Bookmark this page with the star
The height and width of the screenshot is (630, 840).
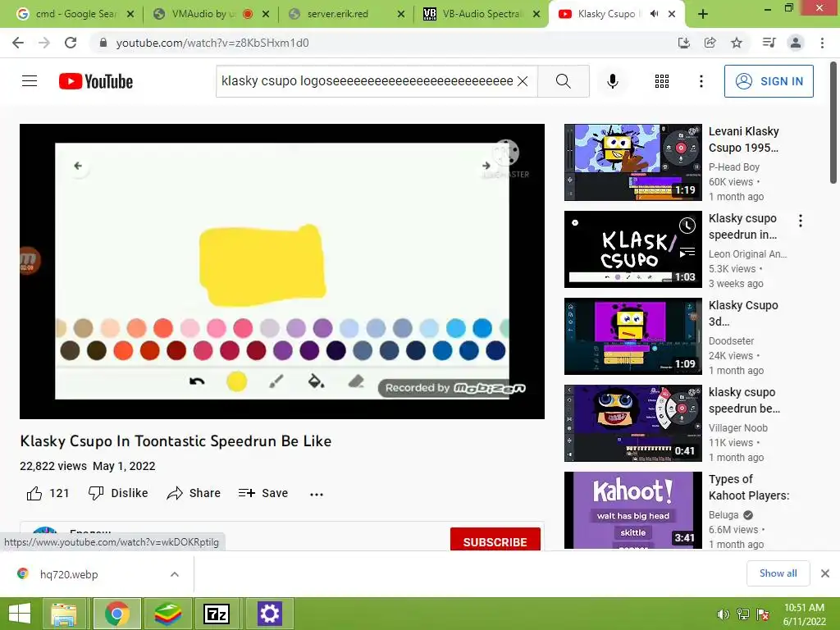[x=737, y=43]
